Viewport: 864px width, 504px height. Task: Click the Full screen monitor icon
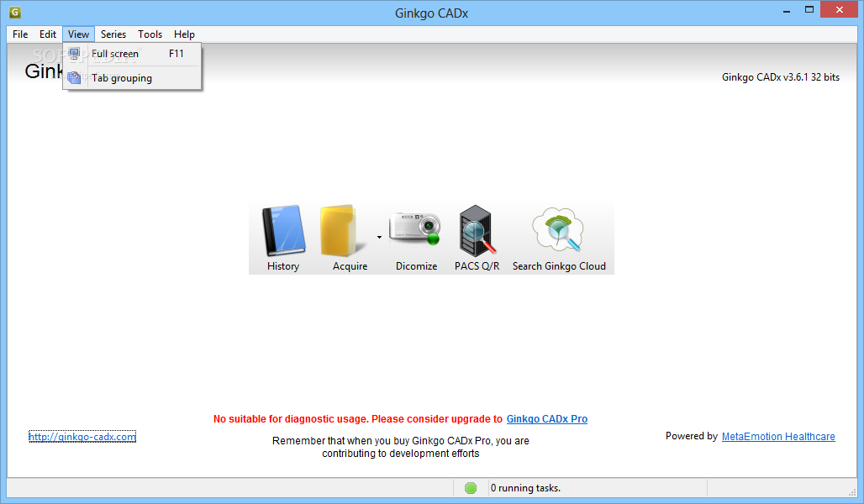pos(75,54)
